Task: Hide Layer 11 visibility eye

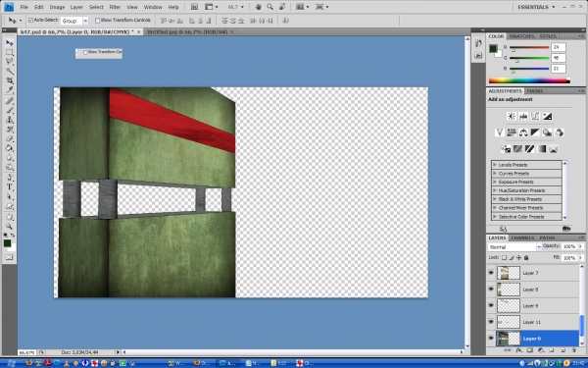Action: point(491,322)
